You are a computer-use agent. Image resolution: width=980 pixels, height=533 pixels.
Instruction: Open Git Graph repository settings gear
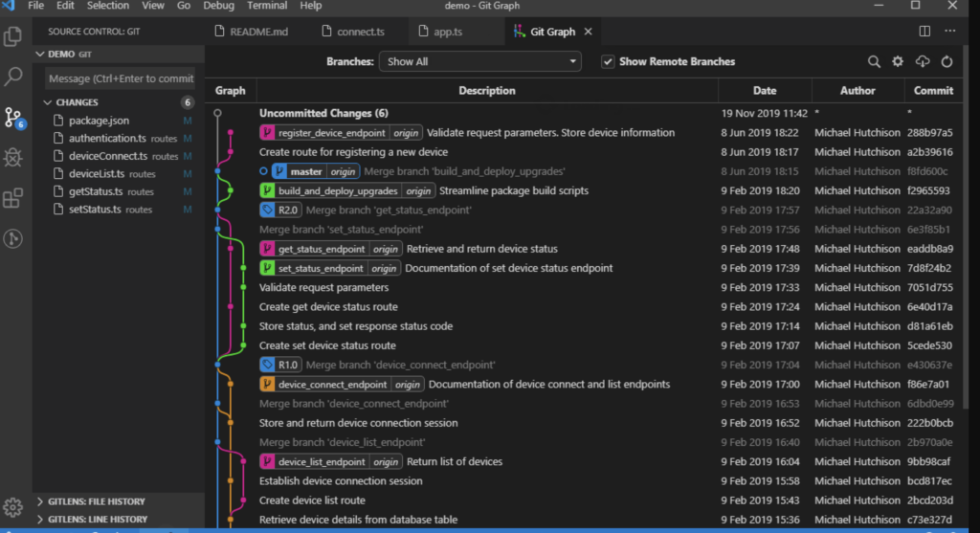pos(898,61)
